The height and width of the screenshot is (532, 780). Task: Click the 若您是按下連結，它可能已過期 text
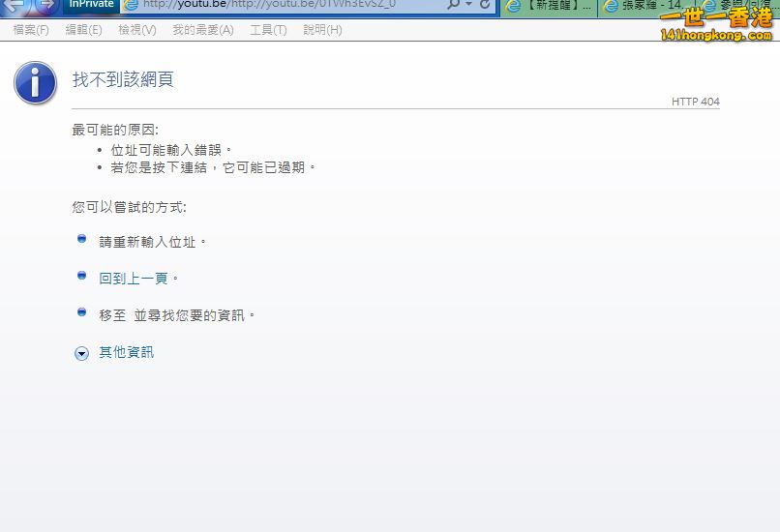213,167
